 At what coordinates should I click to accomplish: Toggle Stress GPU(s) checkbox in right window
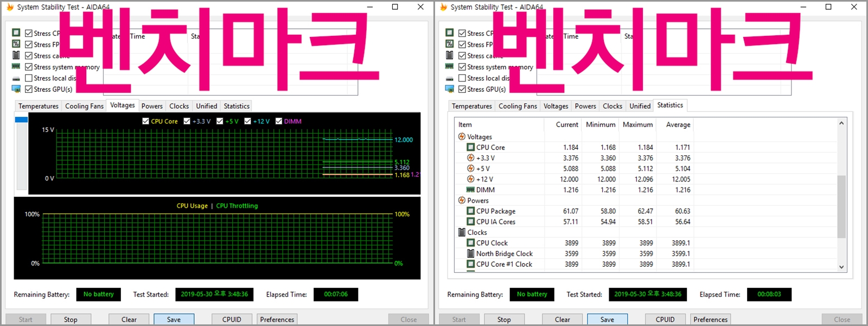pos(462,89)
